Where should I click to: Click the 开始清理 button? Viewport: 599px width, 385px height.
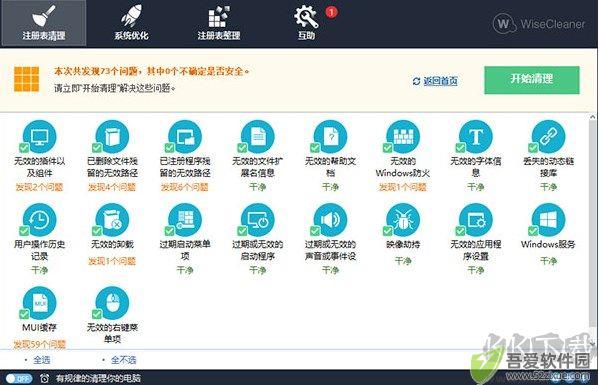532,80
